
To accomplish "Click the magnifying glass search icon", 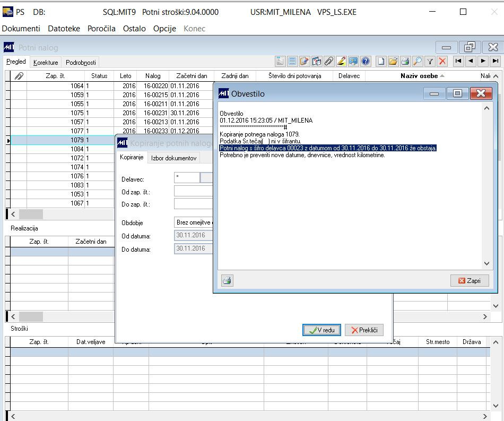I will 418,61.
